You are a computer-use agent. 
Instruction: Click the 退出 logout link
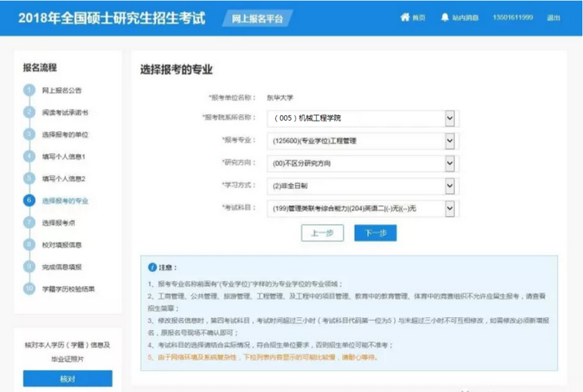(x=553, y=18)
